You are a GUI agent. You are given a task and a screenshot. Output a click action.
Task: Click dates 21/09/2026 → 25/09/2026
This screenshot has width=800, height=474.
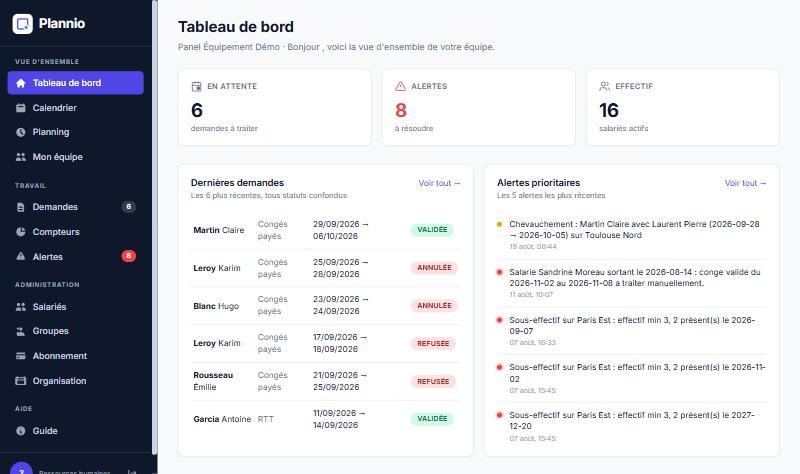click(x=340, y=381)
